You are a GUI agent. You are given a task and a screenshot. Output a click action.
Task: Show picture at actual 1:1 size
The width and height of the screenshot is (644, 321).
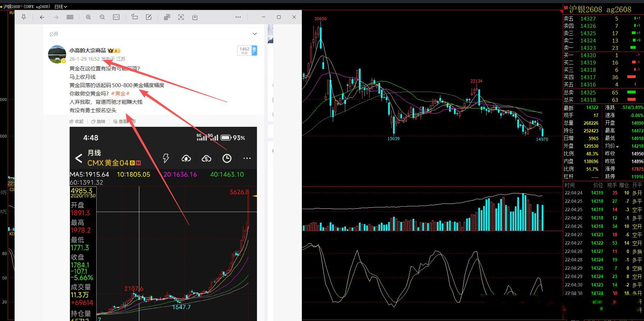[x=116, y=17]
